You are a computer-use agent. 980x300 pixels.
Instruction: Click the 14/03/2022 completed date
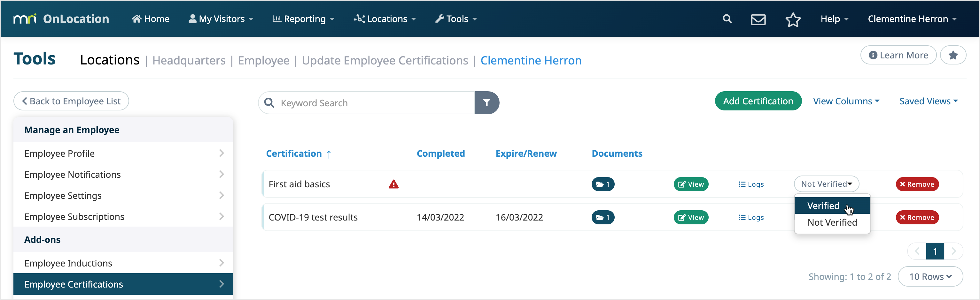pyautogui.click(x=440, y=217)
